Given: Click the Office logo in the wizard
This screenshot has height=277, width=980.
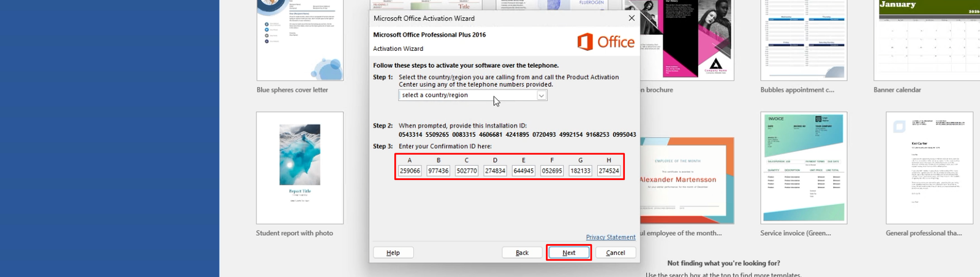Looking at the screenshot, I should [x=606, y=42].
